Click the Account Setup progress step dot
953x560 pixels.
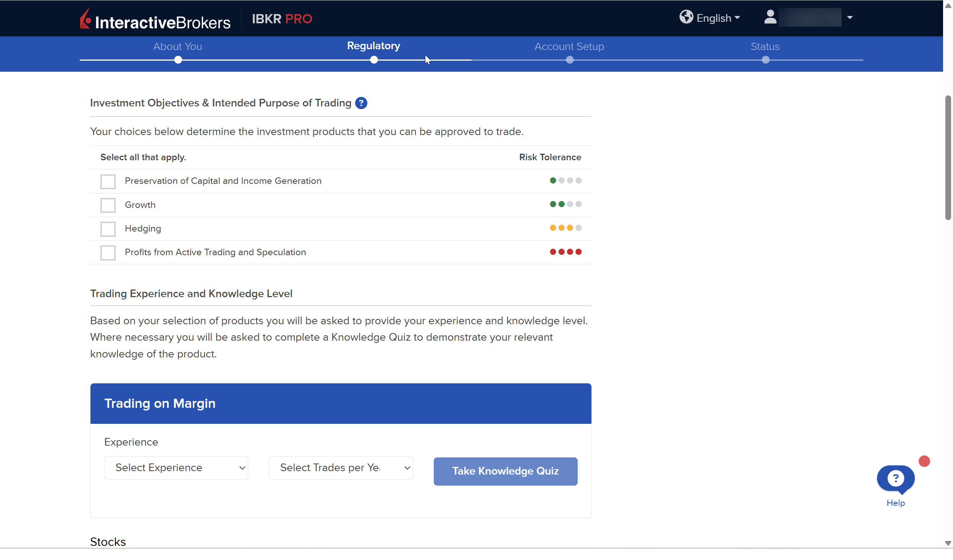pyautogui.click(x=569, y=60)
